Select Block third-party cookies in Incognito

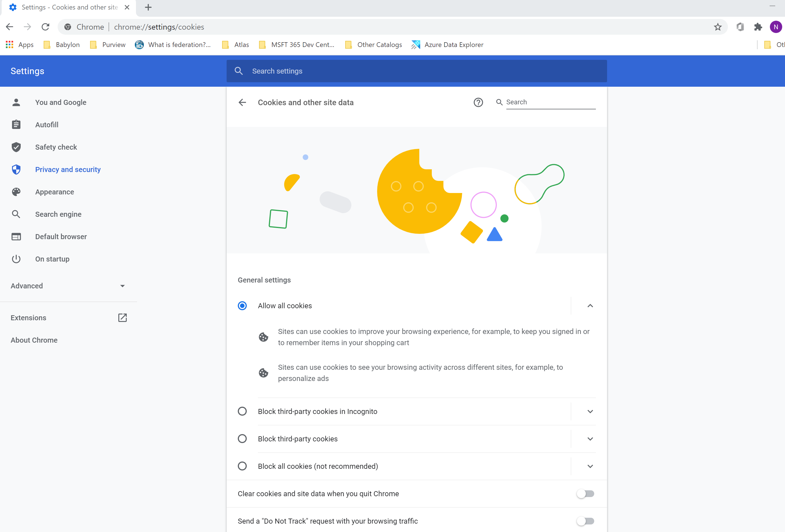[242, 411]
